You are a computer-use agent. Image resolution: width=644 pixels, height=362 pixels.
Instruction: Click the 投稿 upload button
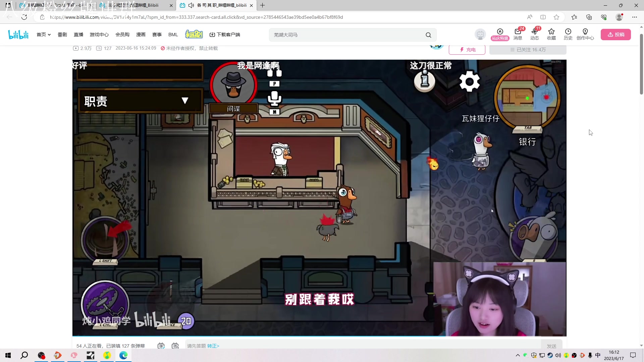click(x=615, y=35)
